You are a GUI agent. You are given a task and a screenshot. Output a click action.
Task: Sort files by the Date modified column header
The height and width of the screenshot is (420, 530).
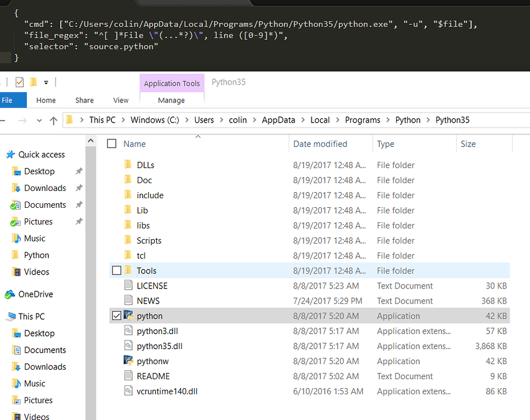pyautogui.click(x=320, y=143)
